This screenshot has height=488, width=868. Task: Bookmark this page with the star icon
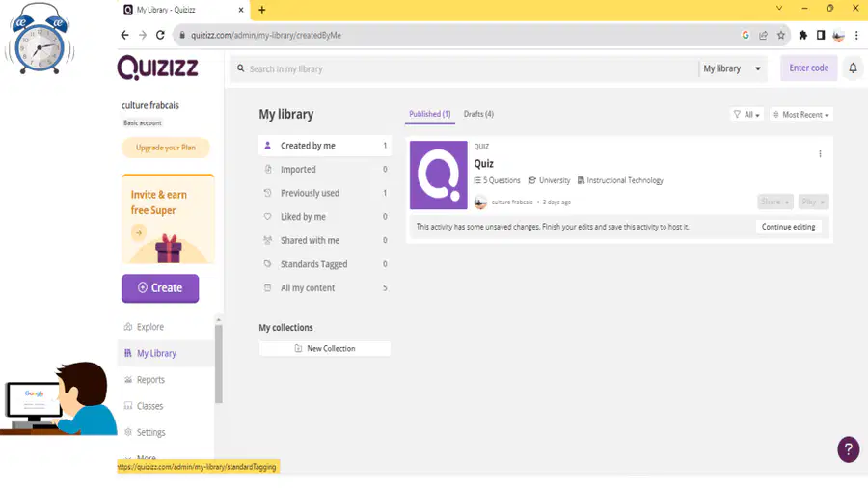[x=780, y=35]
